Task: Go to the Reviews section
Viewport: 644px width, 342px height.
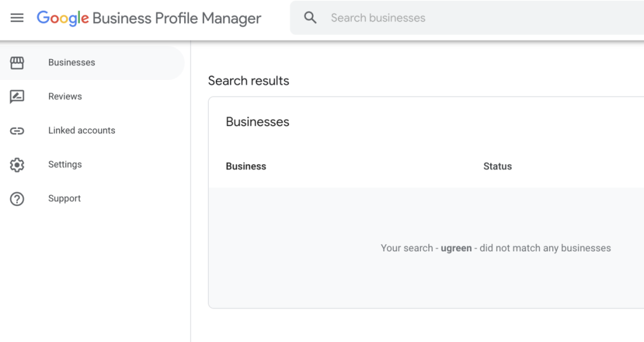Action: (65, 97)
